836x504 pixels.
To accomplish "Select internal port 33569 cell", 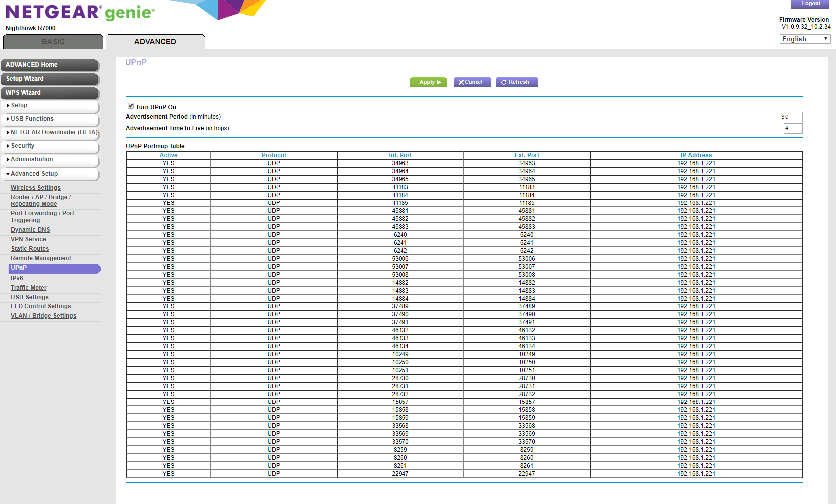I will [x=400, y=434].
